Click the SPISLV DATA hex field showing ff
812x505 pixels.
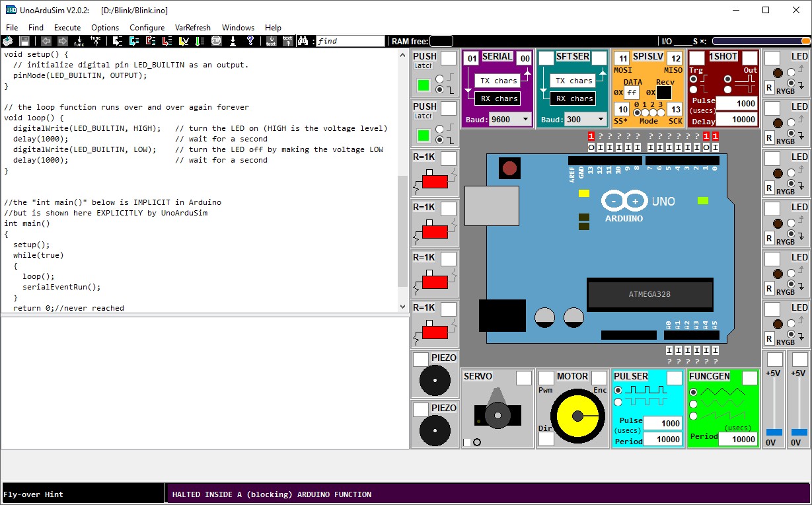(632, 93)
